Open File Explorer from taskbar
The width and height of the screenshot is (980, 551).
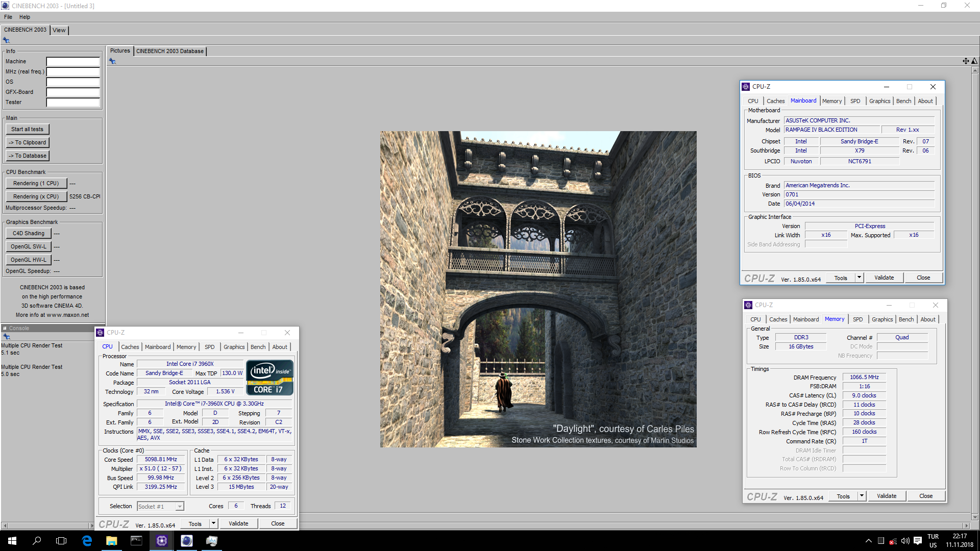tap(111, 541)
